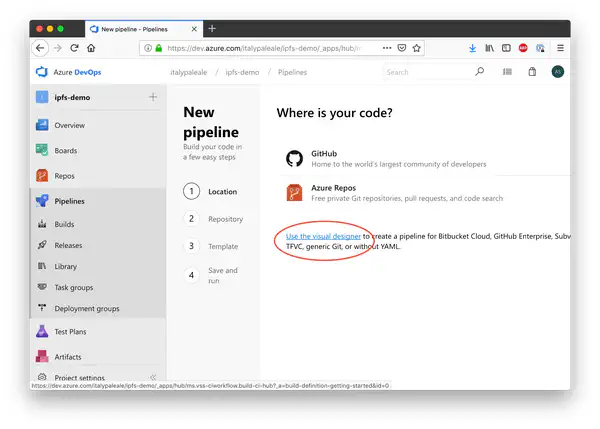
Task: Open Overview in the sidebar
Action: 69,125
